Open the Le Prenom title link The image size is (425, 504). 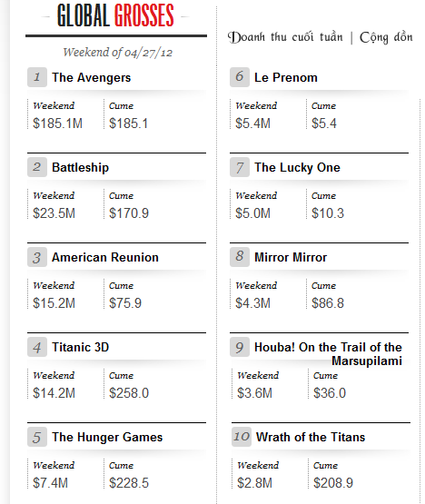click(286, 78)
